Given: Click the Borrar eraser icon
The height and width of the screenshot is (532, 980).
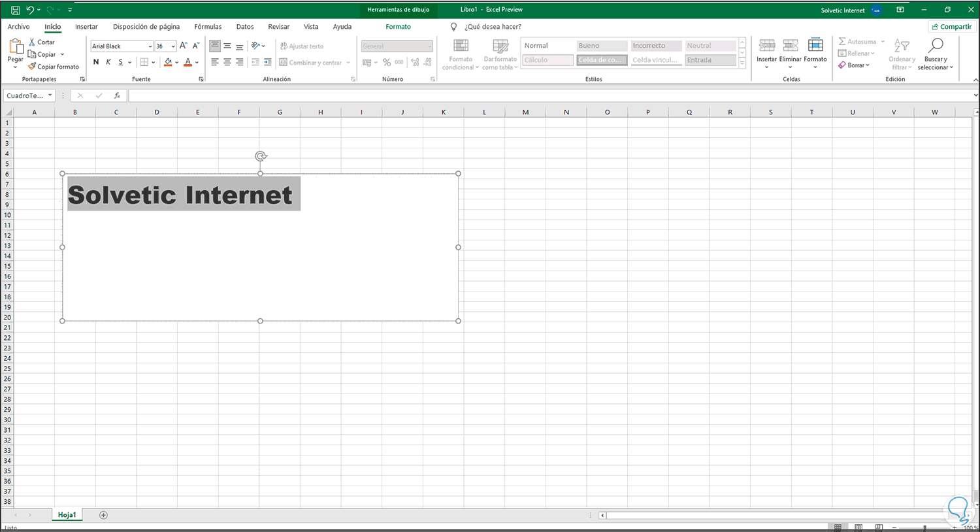Looking at the screenshot, I should click(x=842, y=65).
